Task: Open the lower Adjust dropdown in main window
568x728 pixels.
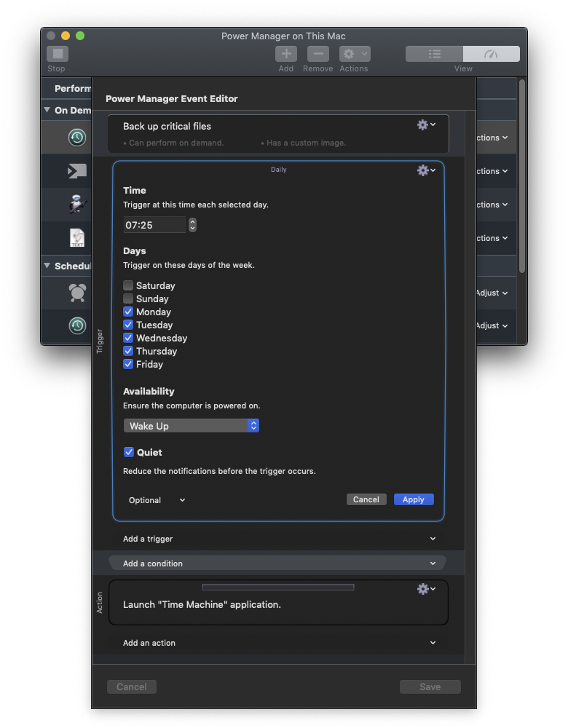Action: tap(492, 325)
